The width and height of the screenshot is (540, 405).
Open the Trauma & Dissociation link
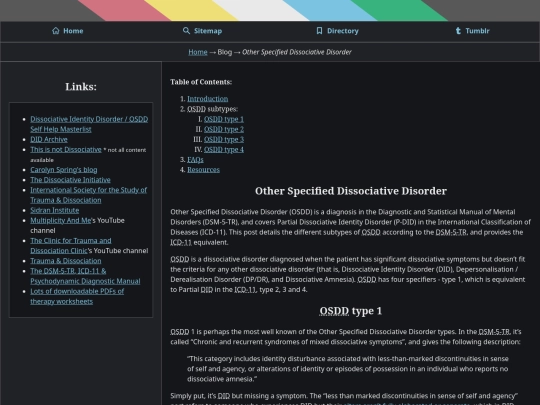66,261
